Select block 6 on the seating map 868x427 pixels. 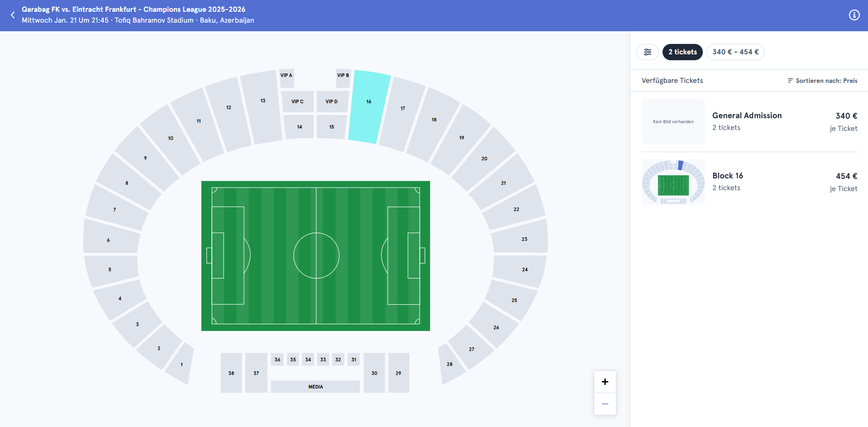pyautogui.click(x=111, y=237)
